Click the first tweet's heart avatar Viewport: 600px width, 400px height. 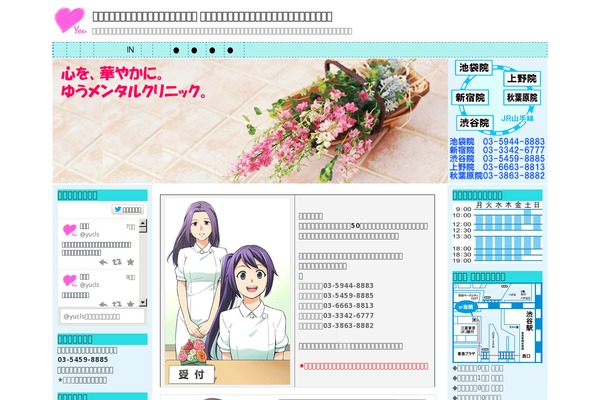[70, 230]
